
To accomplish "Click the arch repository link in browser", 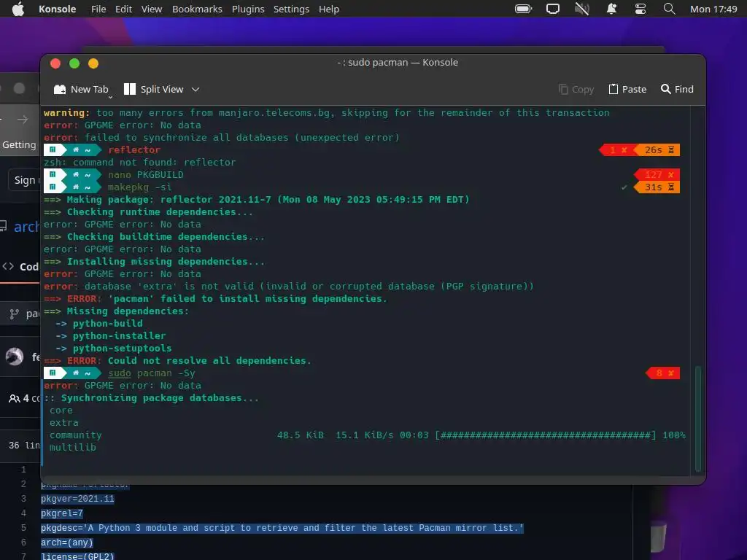I will point(26,227).
